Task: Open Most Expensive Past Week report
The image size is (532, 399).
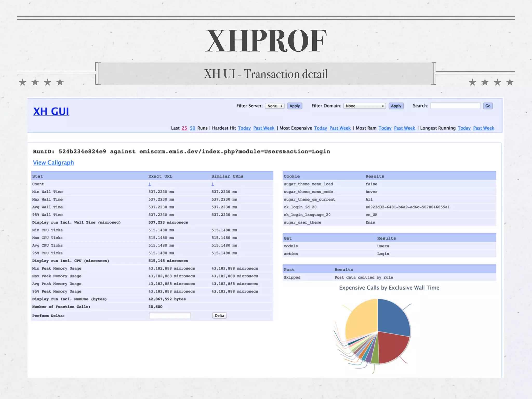Action: [x=340, y=128]
